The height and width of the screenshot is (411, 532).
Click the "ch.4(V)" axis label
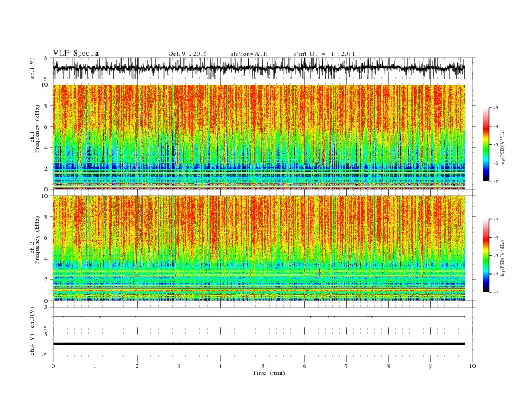(x=32, y=345)
